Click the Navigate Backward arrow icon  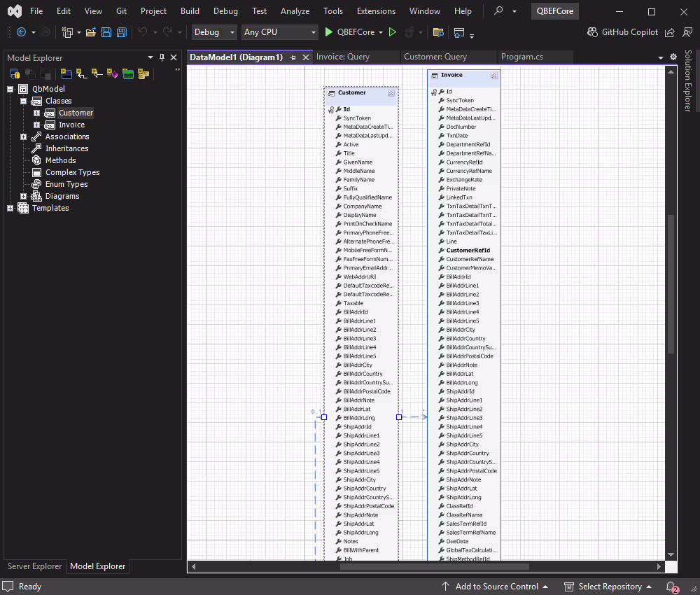[21, 32]
